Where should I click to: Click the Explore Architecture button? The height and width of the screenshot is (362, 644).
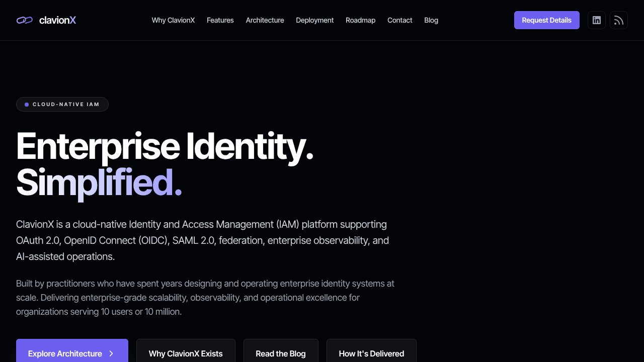(72, 351)
